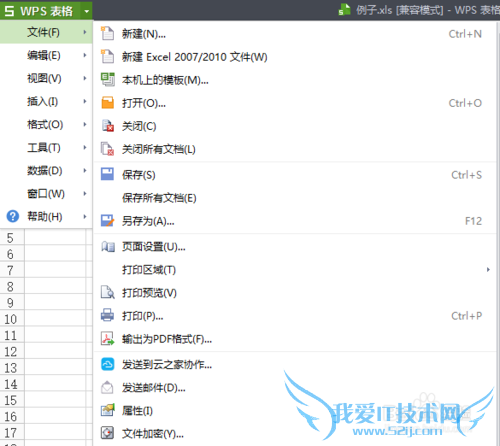The width and height of the screenshot is (500, 446).
Task: Open the 编辑(E) menu
Action: pos(46,55)
